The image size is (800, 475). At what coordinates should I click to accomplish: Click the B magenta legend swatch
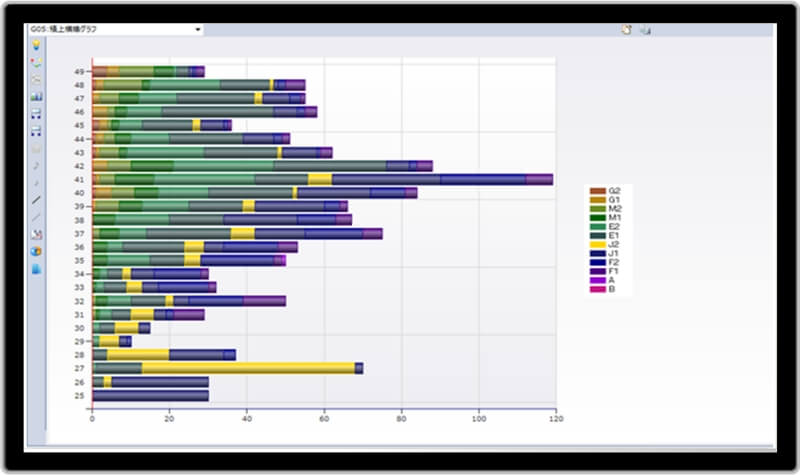click(x=597, y=289)
